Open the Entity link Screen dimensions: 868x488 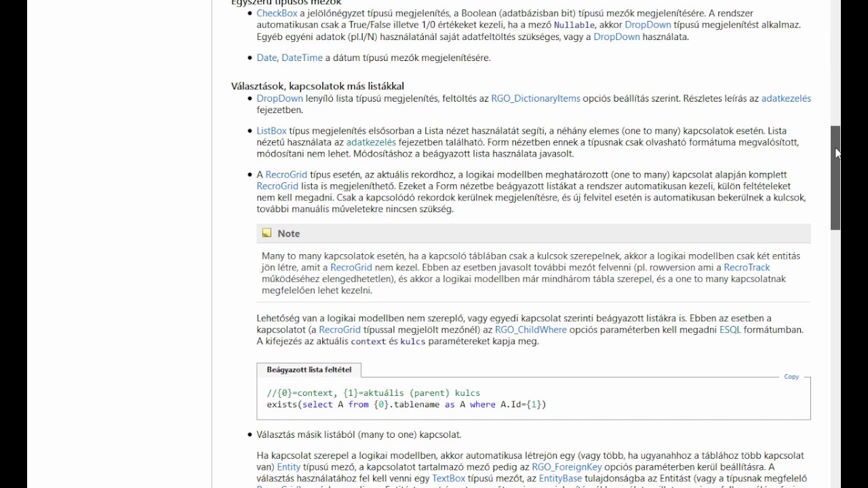(x=288, y=466)
